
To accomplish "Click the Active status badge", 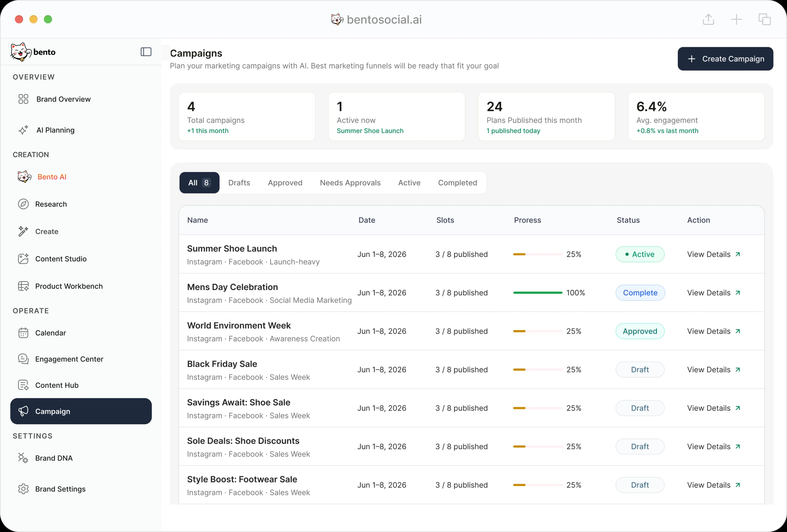I will [x=640, y=254].
